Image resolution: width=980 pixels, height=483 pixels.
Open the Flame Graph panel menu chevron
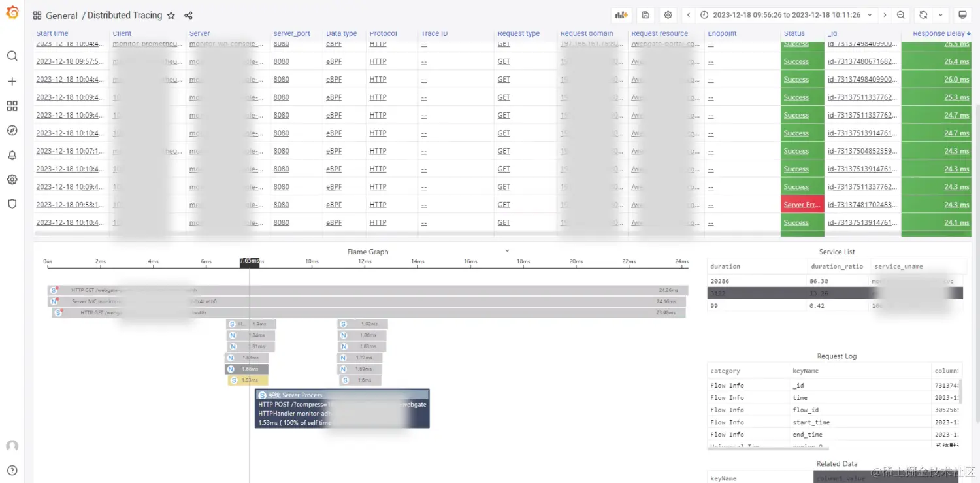[507, 250]
